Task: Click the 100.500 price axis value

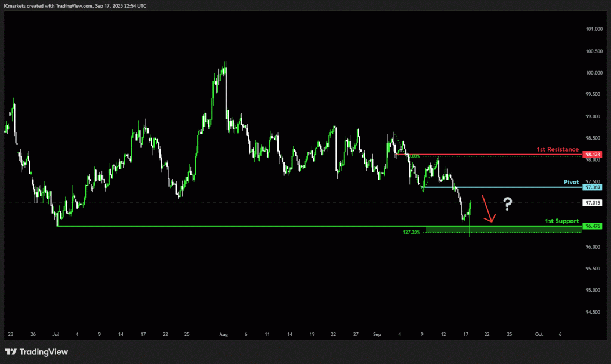Action: (x=594, y=51)
